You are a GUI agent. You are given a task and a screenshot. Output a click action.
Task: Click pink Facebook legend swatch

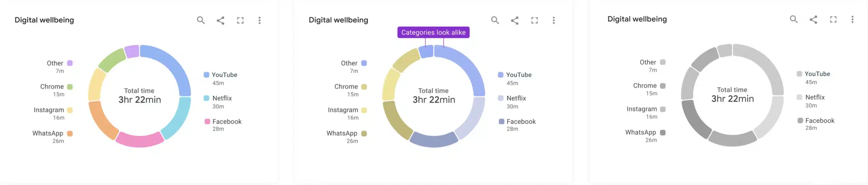(207, 121)
